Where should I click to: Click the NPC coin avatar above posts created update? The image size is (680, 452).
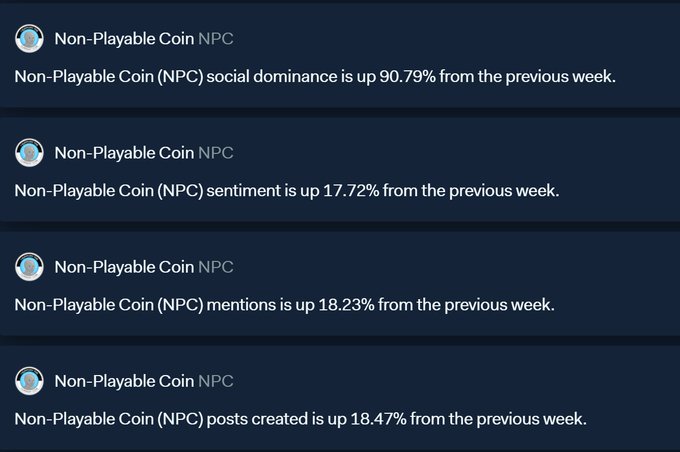pos(29,381)
